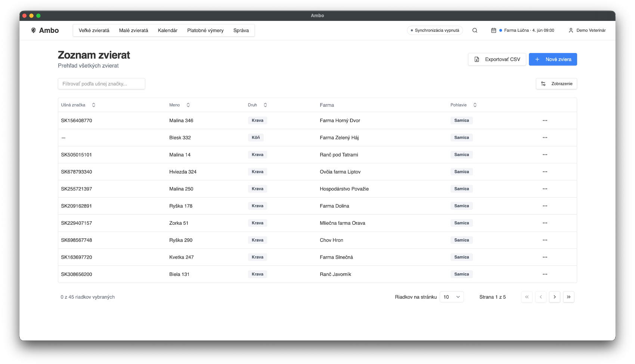Click ear tag SK678793340

[x=77, y=172]
